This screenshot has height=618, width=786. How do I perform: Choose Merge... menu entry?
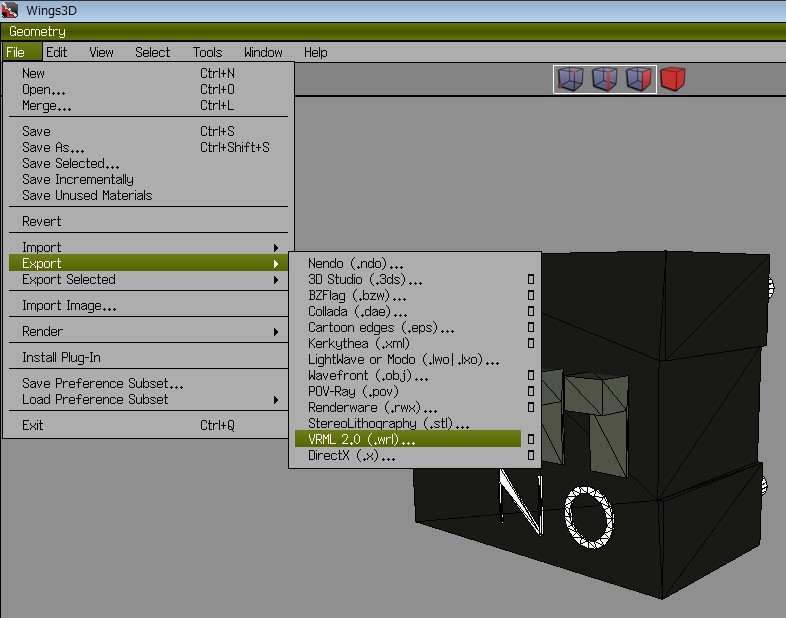point(148,105)
